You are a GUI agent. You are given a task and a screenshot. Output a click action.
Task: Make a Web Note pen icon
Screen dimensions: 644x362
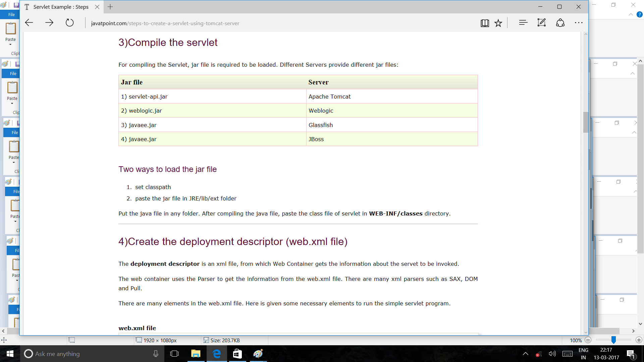pos(541,23)
